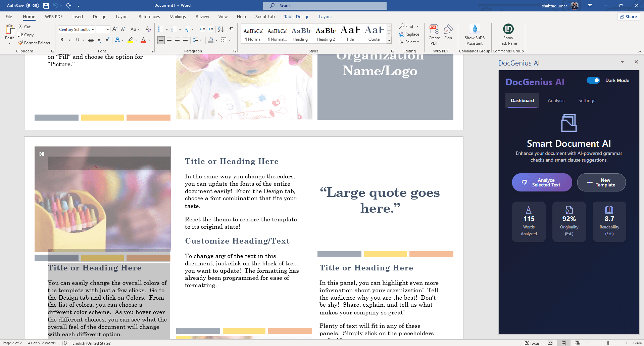Screen dimensions: 644x346
Task: Align text left
Action: tap(161, 40)
